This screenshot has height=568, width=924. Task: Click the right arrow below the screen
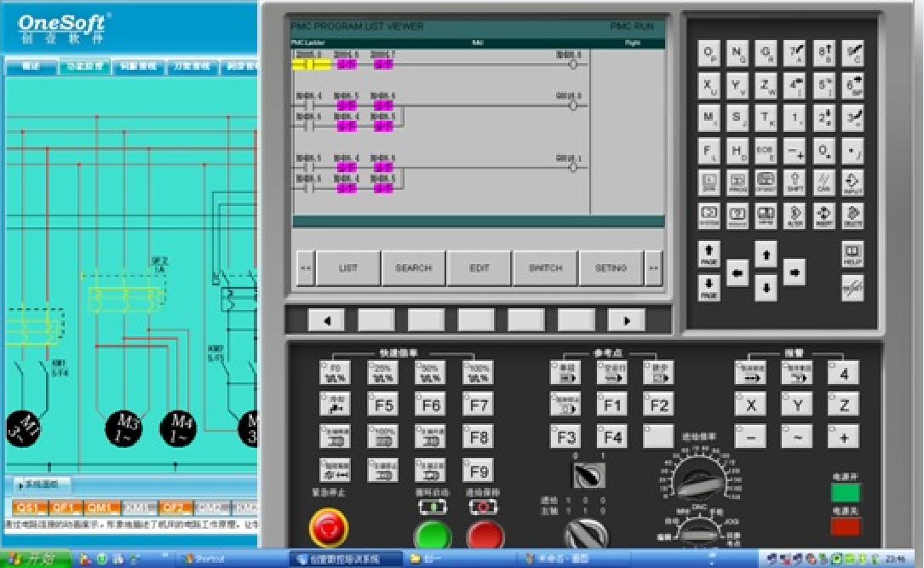627,320
